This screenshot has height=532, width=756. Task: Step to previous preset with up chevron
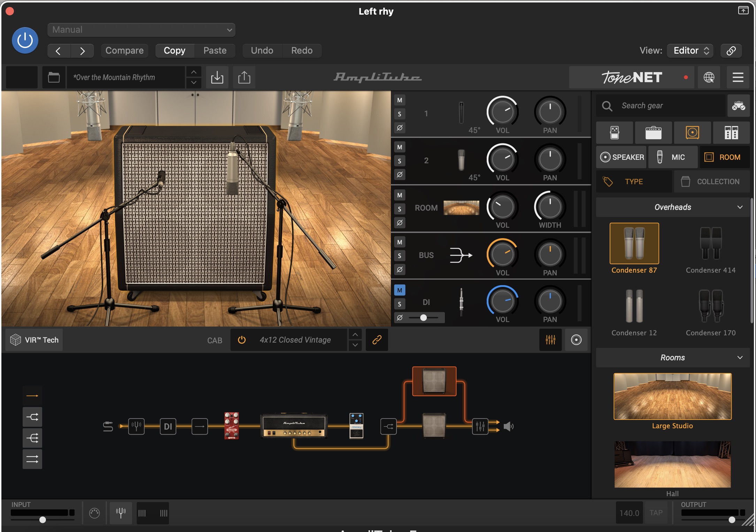[x=194, y=72]
